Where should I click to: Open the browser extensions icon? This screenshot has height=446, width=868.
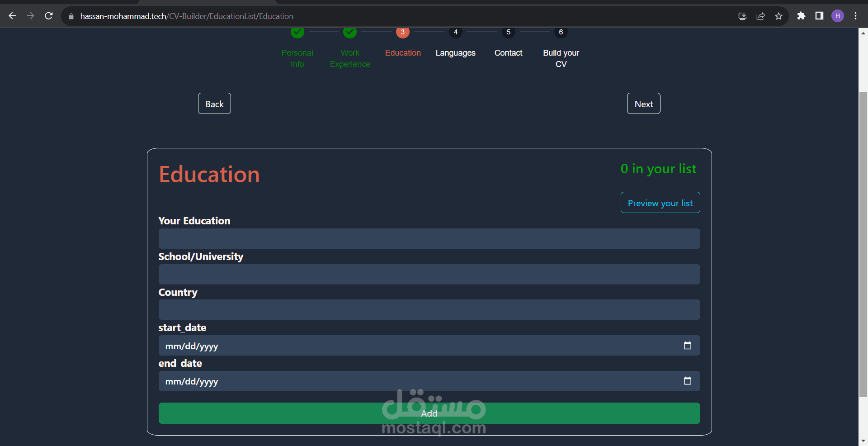click(x=801, y=16)
